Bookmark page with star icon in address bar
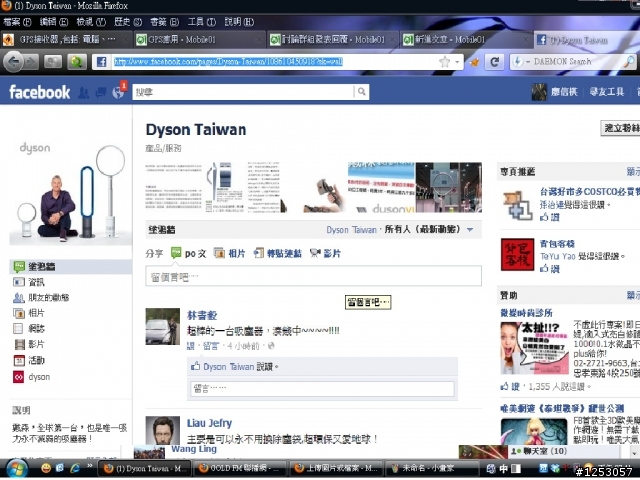 [444, 62]
